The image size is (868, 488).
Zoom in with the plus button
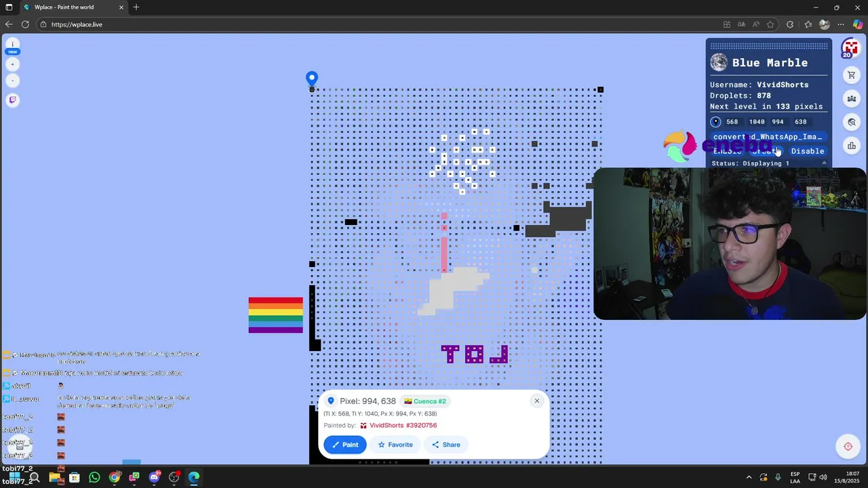click(x=12, y=64)
